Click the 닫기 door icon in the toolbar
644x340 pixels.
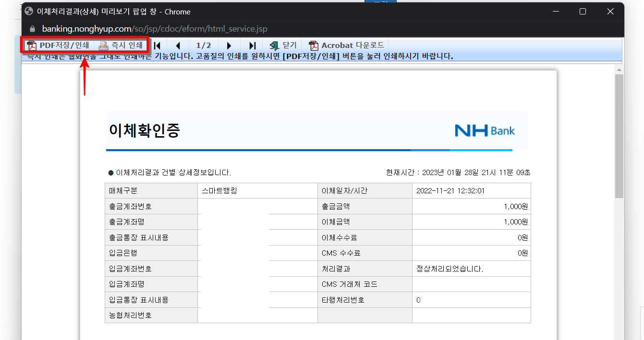coord(275,45)
